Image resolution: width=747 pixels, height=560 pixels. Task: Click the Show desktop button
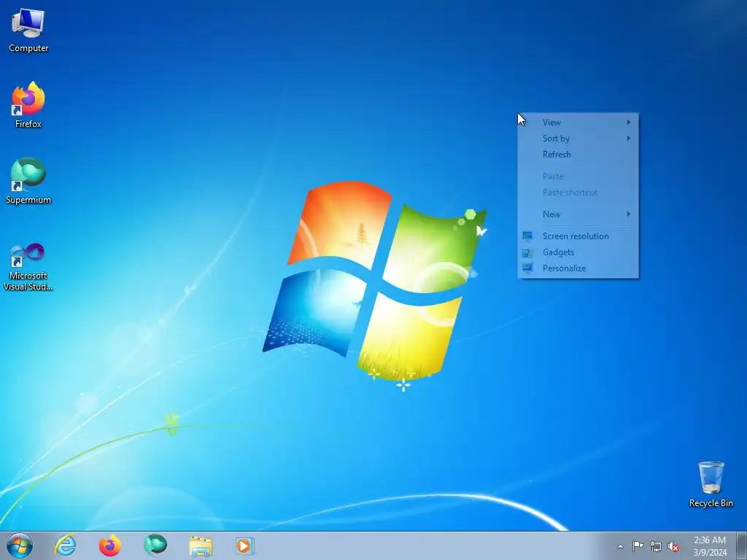741,545
